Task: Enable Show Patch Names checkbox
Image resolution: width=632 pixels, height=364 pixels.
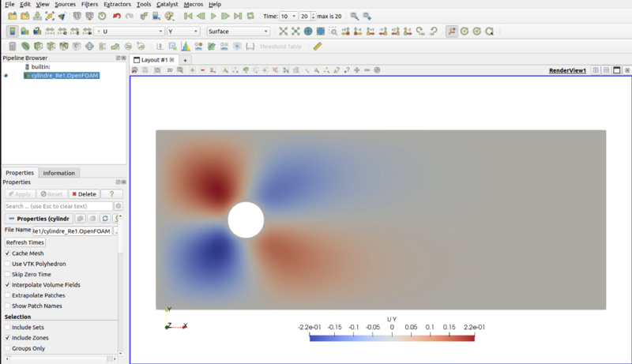Action: [7, 306]
